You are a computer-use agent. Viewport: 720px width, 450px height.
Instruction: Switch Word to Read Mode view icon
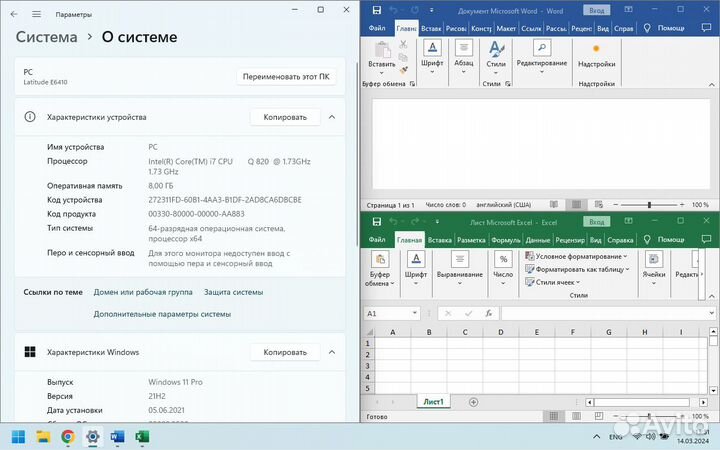pos(554,204)
